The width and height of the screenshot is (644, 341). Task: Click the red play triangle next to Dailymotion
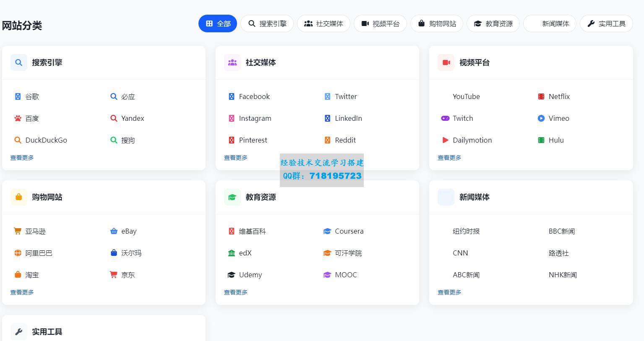(x=445, y=140)
